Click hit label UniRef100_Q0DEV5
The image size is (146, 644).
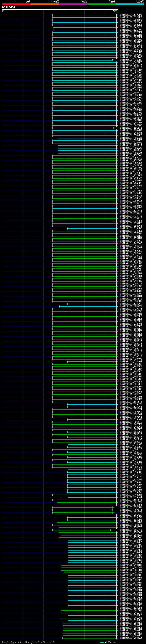(x=131, y=394)
